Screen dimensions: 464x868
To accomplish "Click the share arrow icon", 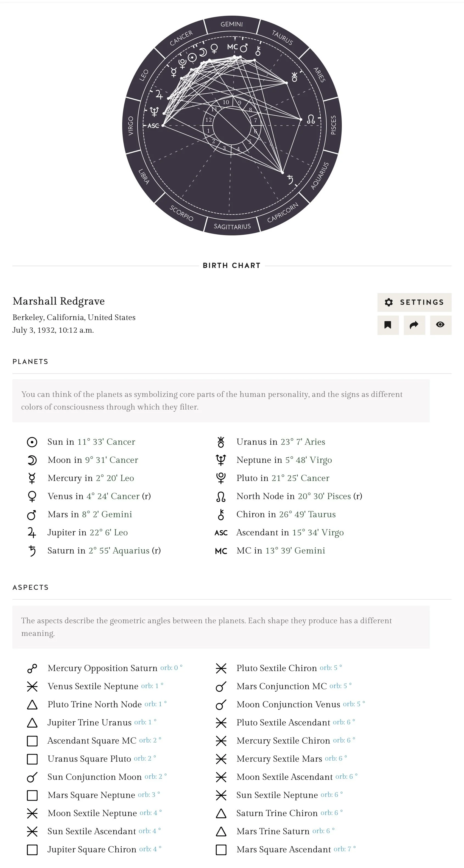I will pos(414,325).
